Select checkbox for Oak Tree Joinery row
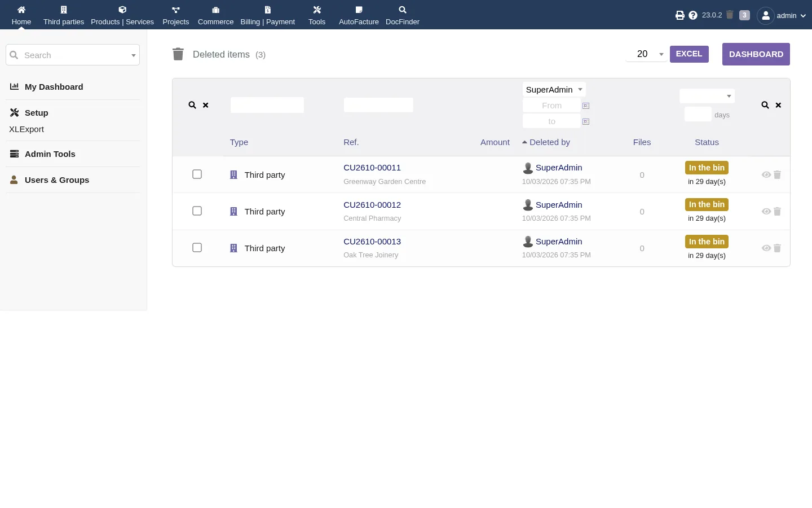The image size is (812, 508). (197, 247)
